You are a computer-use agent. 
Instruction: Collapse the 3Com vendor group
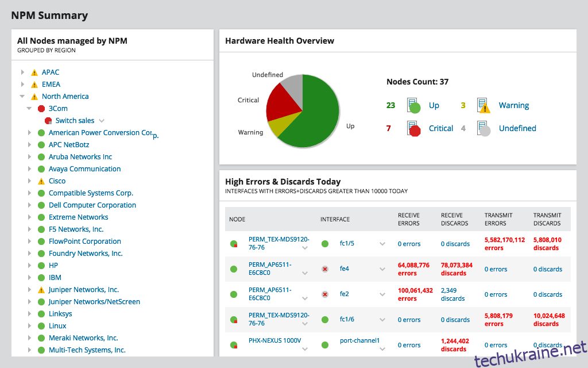[x=29, y=109]
